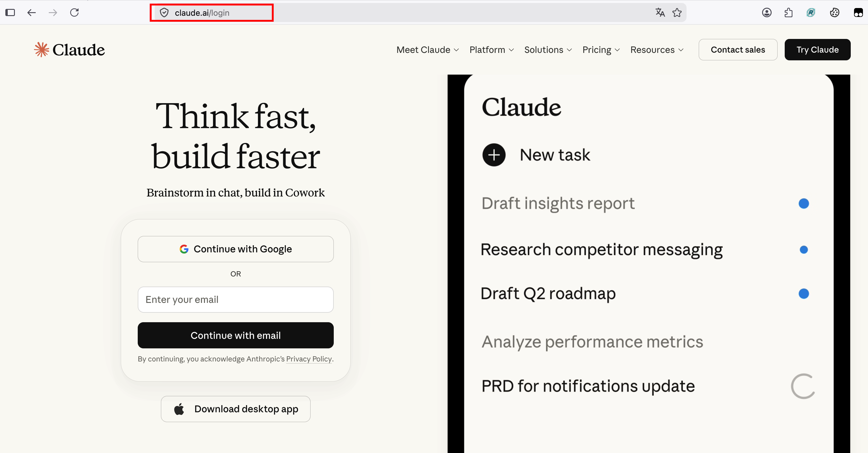Focus the Enter your email field
This screenshot has height=453, width=868.
click(236, 300)
